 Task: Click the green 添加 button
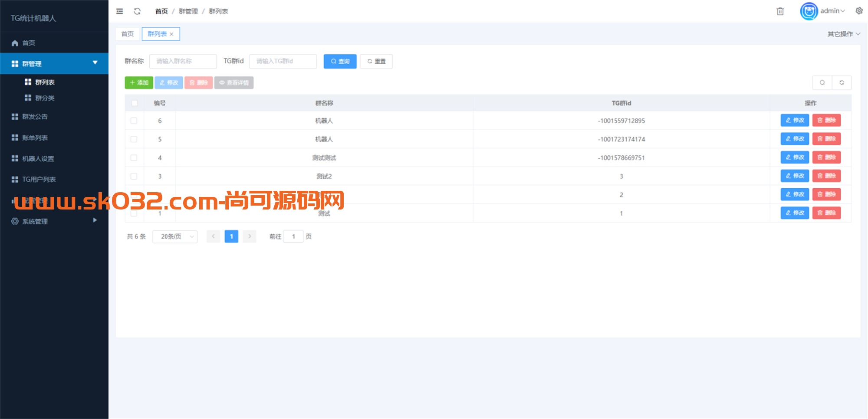139,82
